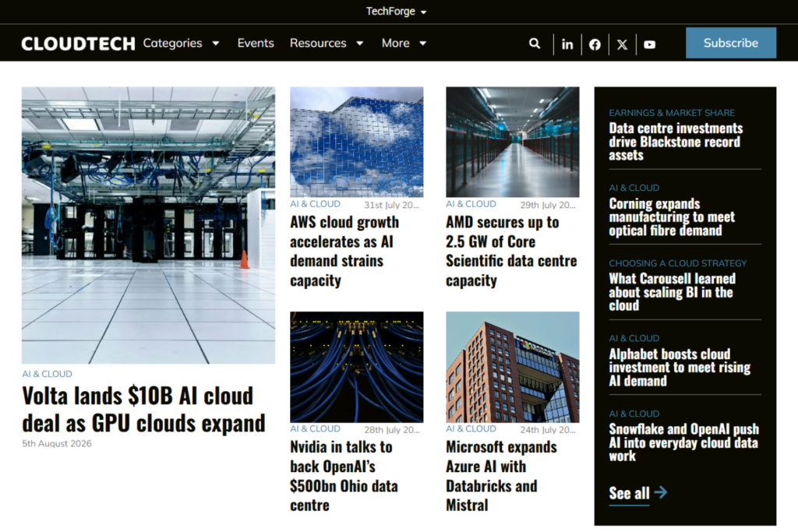This screenshot has width=798, height=532.
Task: Click AI & CLOUD label above Snowflake story
Action: point(634,414)
